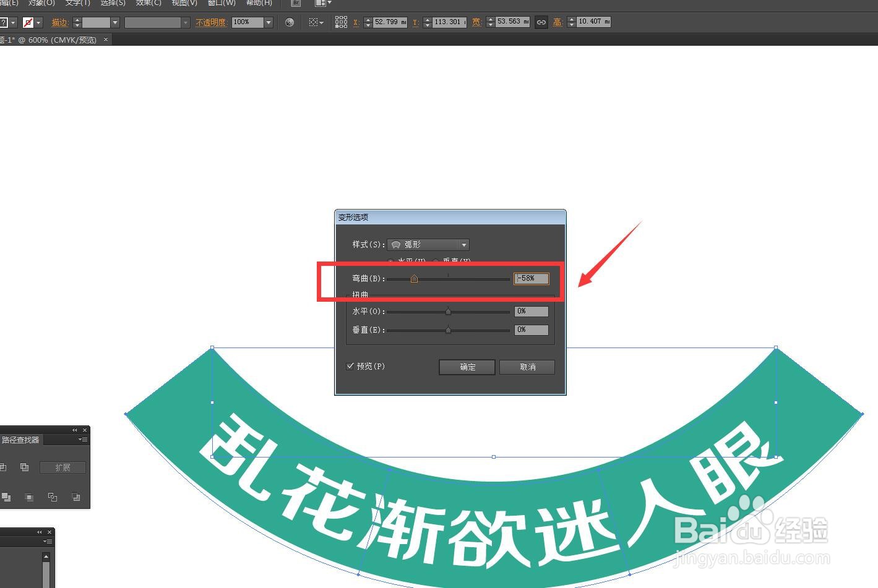Click the Y coordinate stepper arrows
Viewport: 878px width, 588px height.
coord(427,22)
